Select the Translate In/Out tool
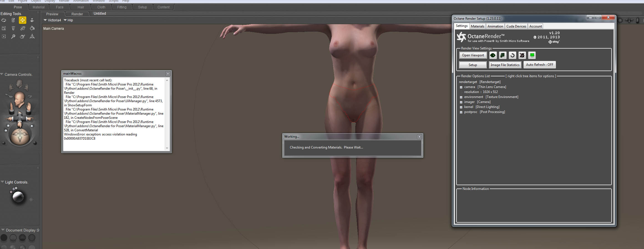 (x=32, y=20)
